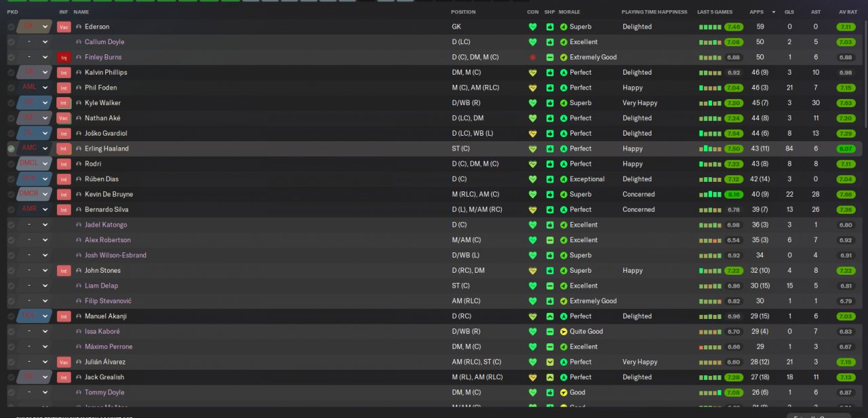Toggle the picked checkmark for Liam Delap

pyautogui.click(x=11, y=286)
